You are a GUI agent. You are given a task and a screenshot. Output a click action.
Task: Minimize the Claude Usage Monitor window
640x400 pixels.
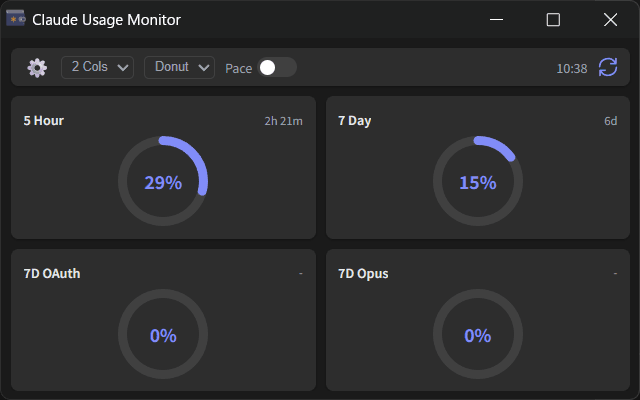pos(496,19)
